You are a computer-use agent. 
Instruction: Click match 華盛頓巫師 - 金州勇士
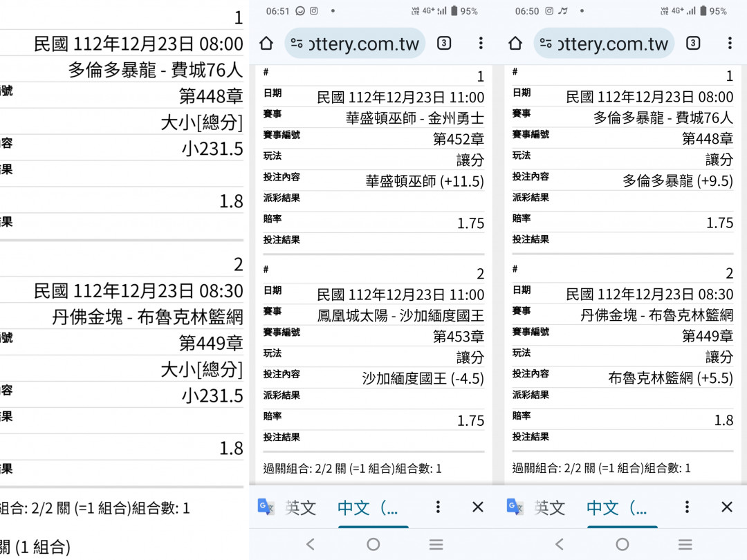(x=415, y=118)
